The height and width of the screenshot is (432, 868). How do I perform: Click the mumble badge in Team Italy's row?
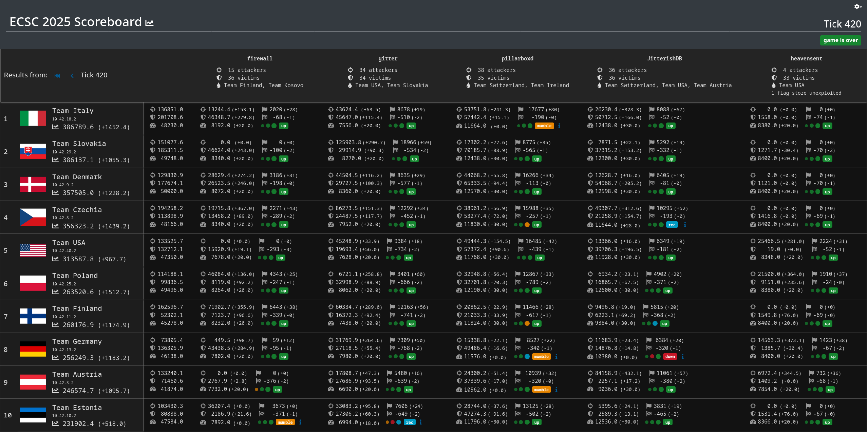pos(544,126)
